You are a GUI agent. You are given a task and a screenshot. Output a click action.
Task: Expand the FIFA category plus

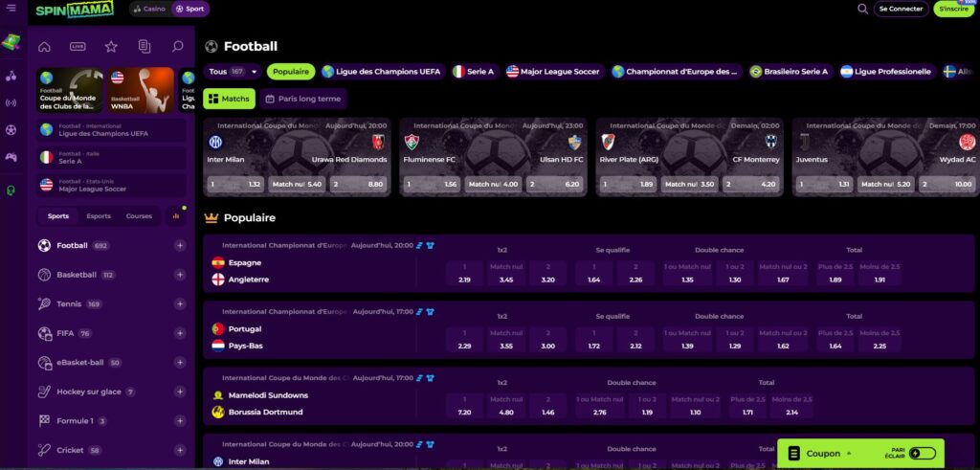(180, 333)
